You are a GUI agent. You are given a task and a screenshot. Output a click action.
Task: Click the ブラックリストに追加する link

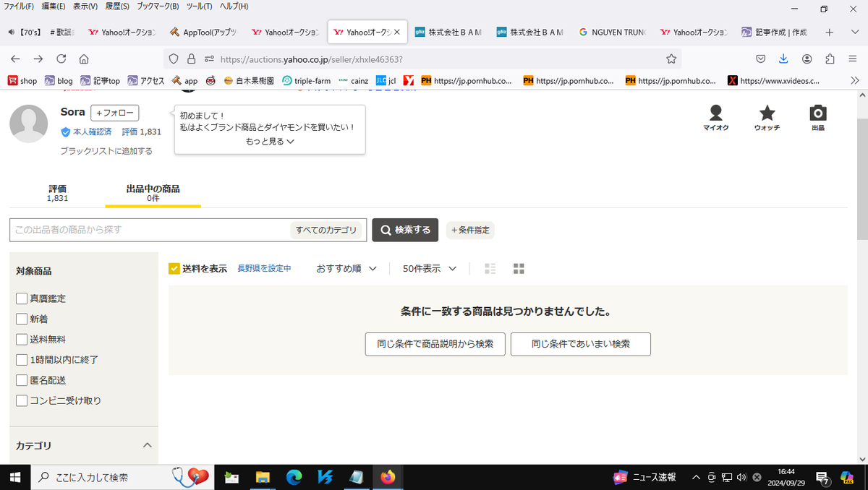tap(106, 151)
